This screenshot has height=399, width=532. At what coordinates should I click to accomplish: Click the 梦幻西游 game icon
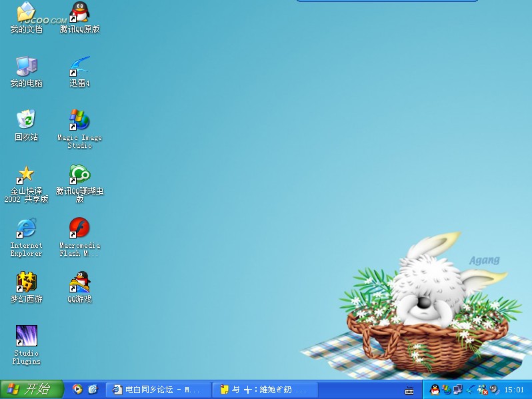26,282
